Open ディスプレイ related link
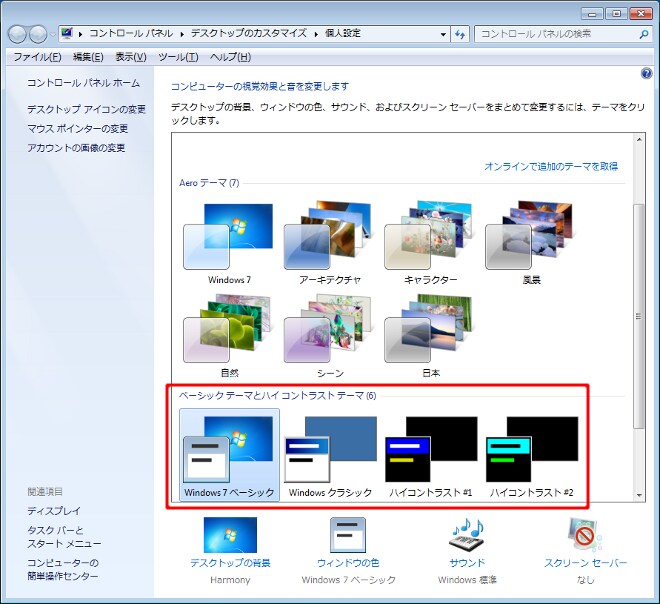 pyautogui.click(x=54, y=511)
